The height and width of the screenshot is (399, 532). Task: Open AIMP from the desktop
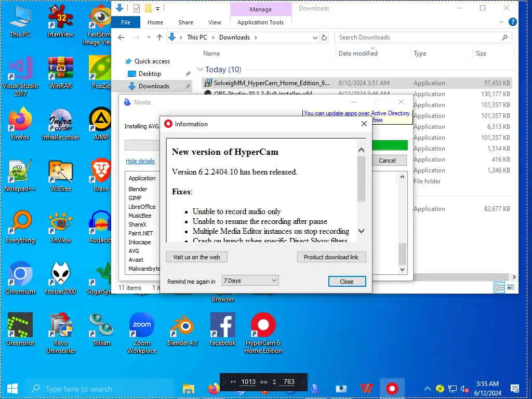pyautogui.click(x=101, y=124)
